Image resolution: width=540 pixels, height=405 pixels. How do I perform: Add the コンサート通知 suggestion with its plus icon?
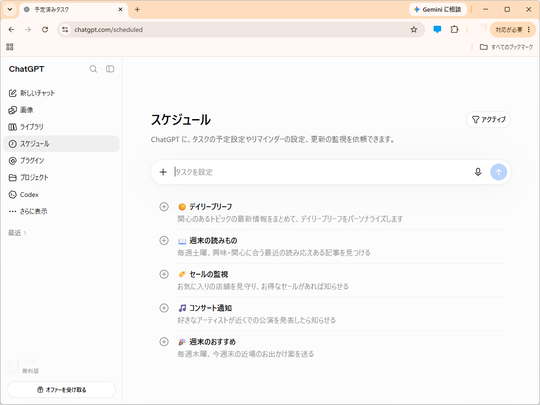(164, 308)
